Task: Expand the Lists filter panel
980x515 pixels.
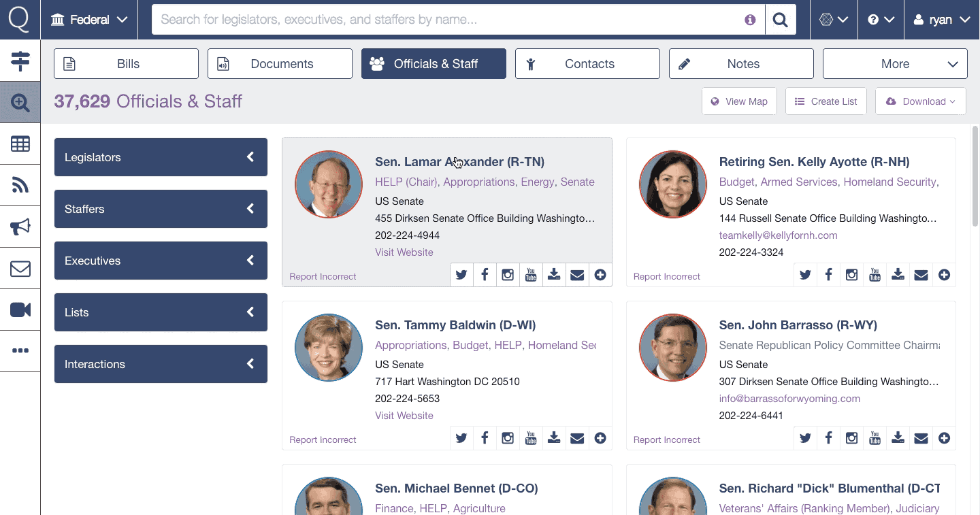Action: coord(161,312)
